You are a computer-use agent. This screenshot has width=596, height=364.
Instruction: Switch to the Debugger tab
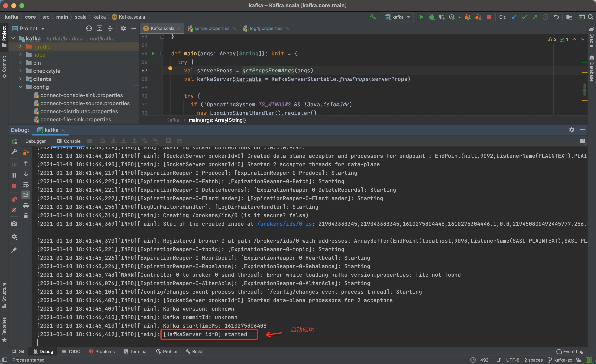pyautogui.click(x=35, y=141)
